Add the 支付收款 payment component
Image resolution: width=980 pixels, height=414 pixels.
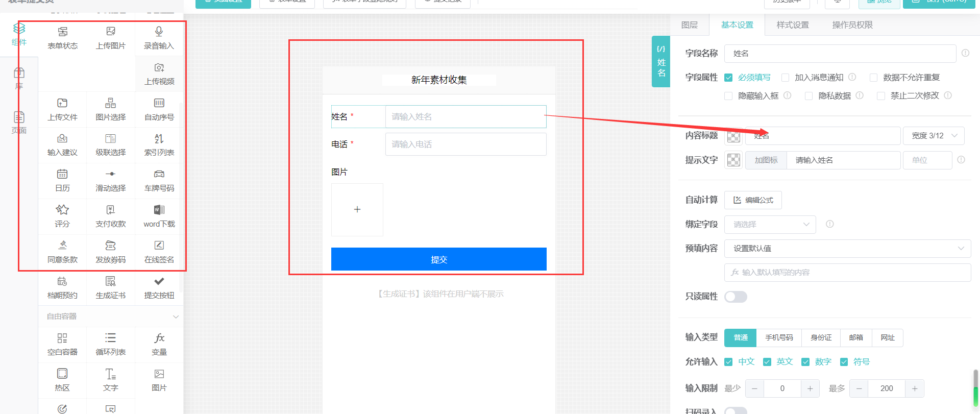[x=110, y=216]
